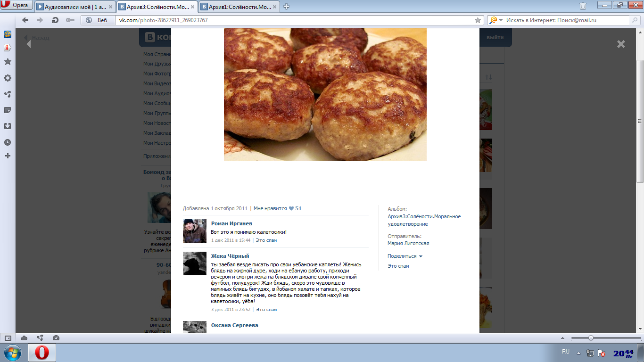Click the vk.com address field
Screen dimensions: 644x362
point(295,20)
